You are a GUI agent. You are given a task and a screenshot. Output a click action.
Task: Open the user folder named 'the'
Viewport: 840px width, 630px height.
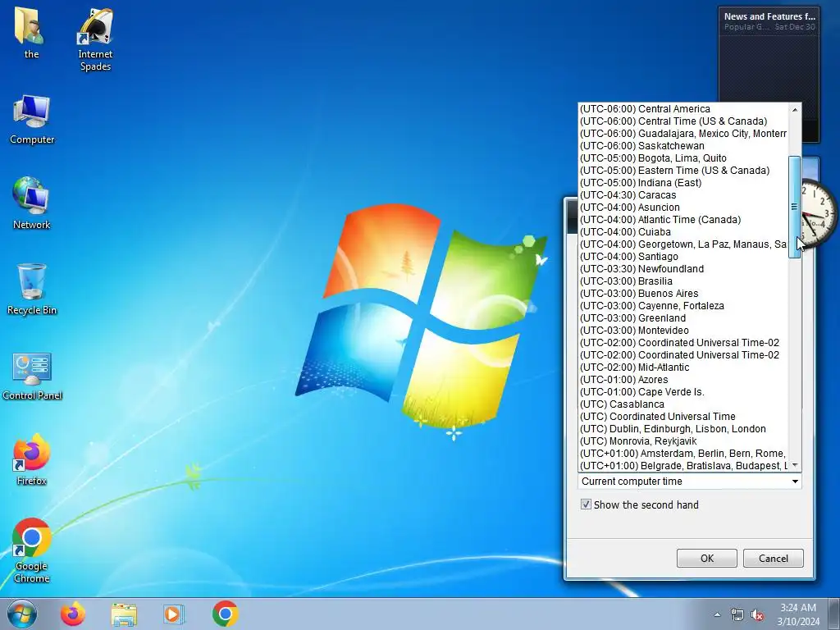30,33
